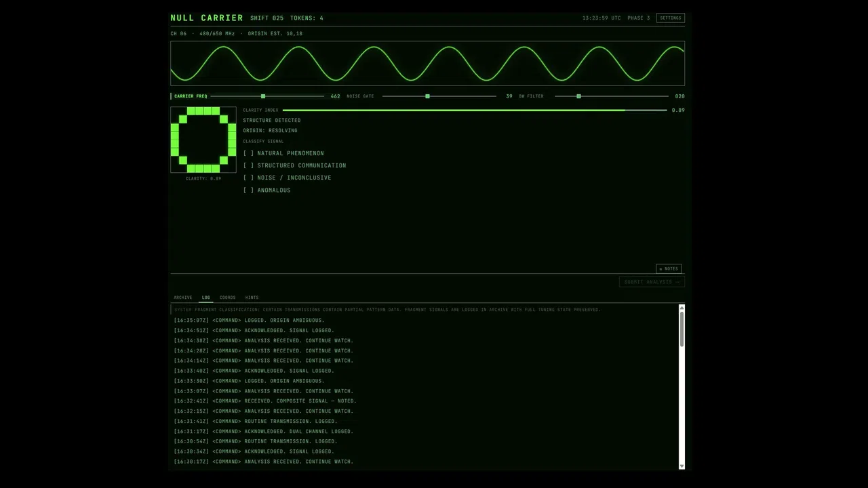Click the Carrier Freq slider handle
868x488 pixels.
point(263,96)
